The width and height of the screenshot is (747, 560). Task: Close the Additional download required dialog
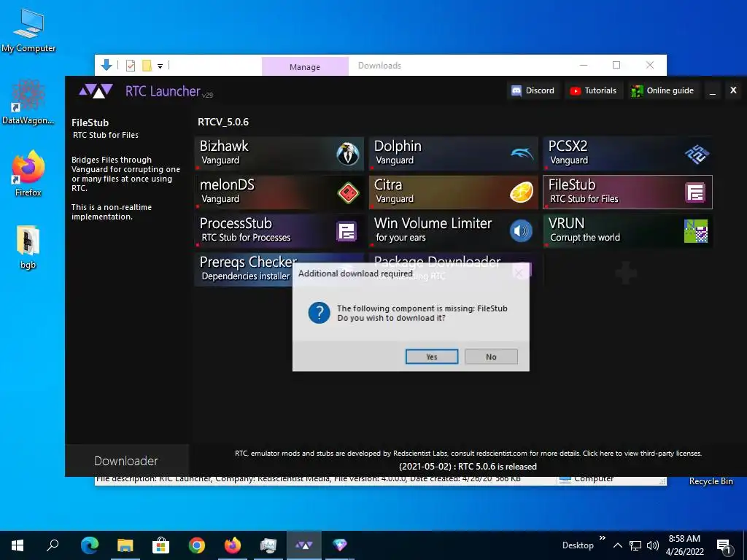click(x=519, y=273)
